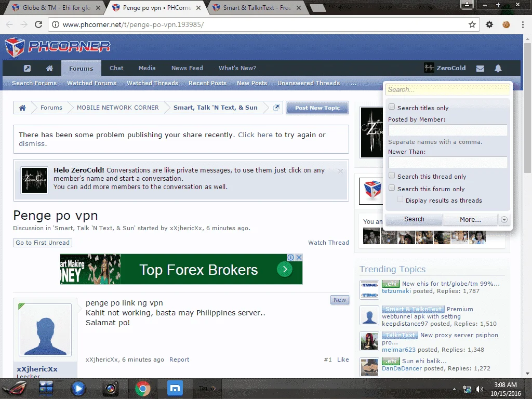Click the cookie extension icon
This screenshot has height=399, width=532.
(x=506, y=24)
